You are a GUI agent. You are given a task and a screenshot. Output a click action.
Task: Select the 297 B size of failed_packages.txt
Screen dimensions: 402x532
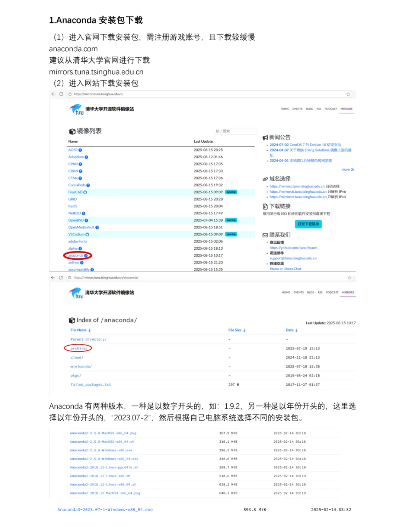click(x=234, y=385)
